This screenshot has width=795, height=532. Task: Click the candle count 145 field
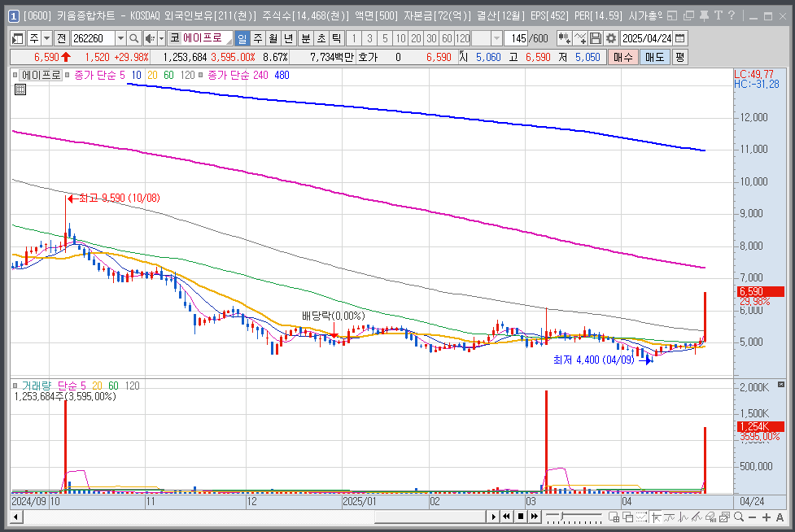pyautogui.click(x=516, y=38)
